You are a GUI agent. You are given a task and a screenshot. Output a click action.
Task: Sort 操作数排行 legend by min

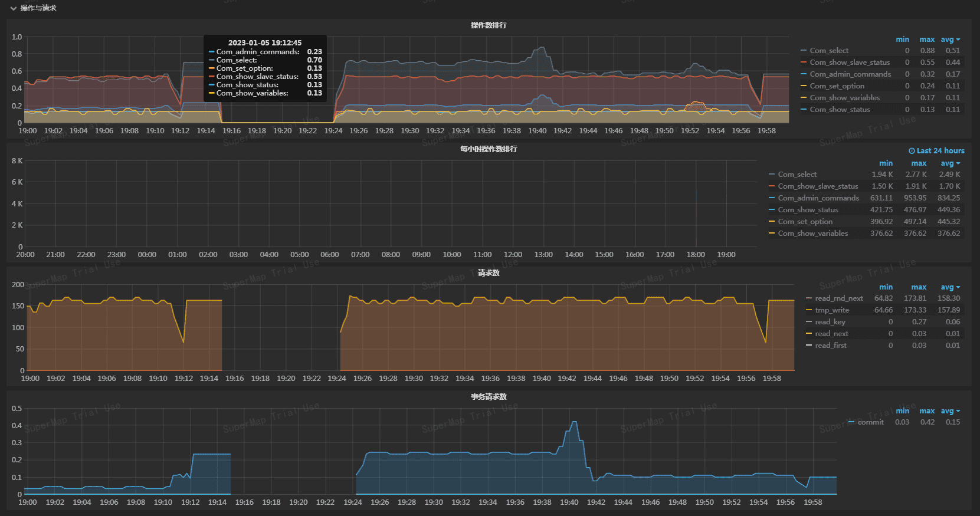(903, 40)
